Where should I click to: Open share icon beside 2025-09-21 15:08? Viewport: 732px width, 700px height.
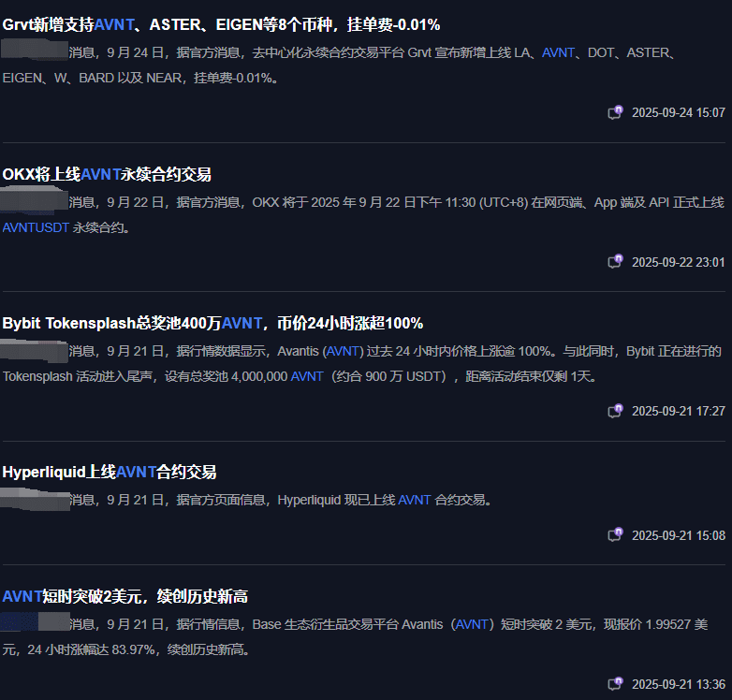coord(615,534)
